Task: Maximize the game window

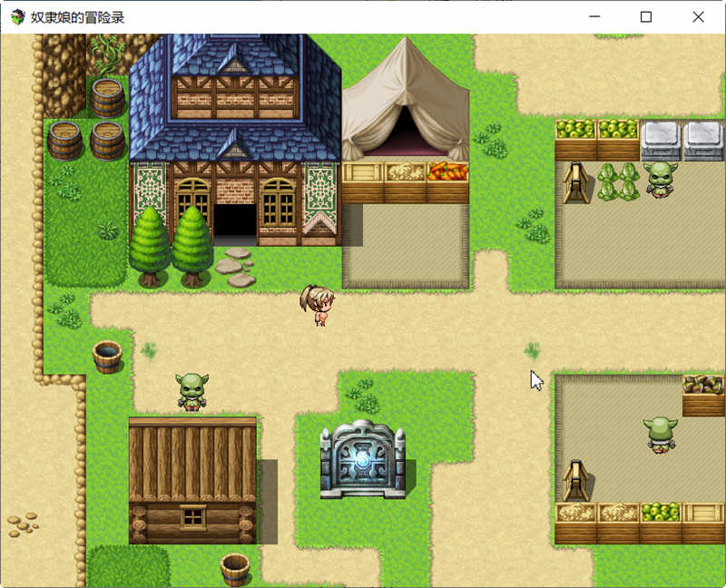Action: point(645,16)
